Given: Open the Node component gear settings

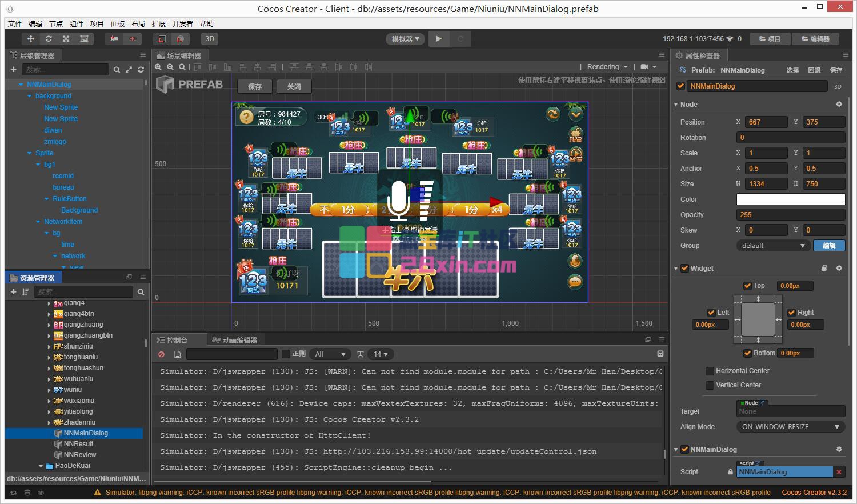Looking at the screenshot, I should click(839, 105).
